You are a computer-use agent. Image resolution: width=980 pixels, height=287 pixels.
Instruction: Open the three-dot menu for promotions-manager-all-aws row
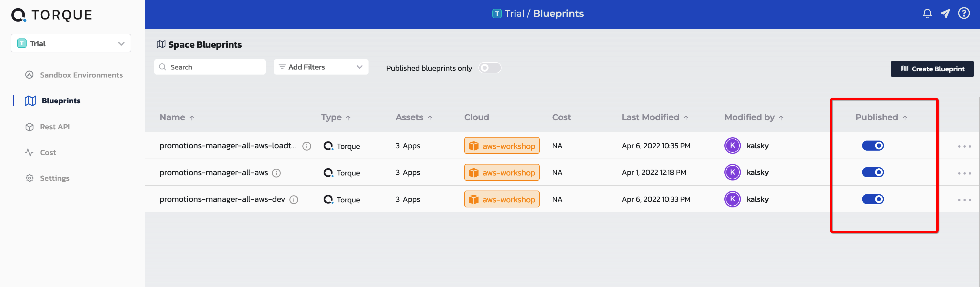tap(964, 174)
